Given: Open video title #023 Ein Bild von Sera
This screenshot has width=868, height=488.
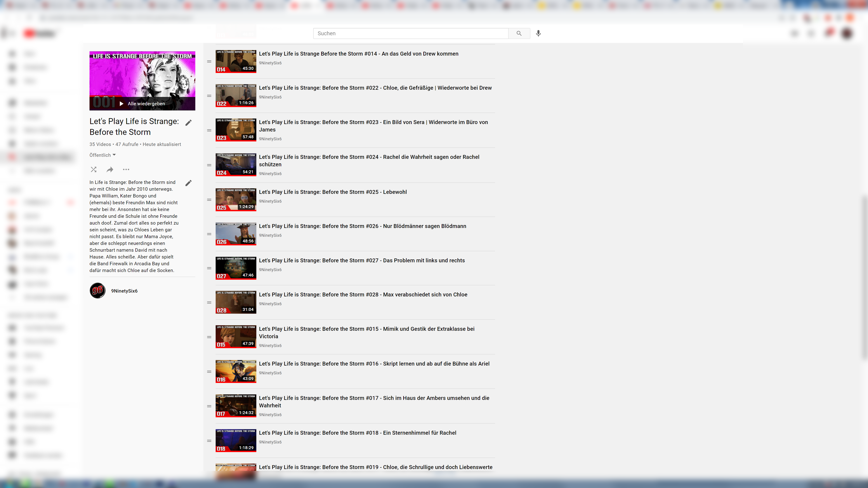Looking at the screenshot, I should tap(373, 126).
